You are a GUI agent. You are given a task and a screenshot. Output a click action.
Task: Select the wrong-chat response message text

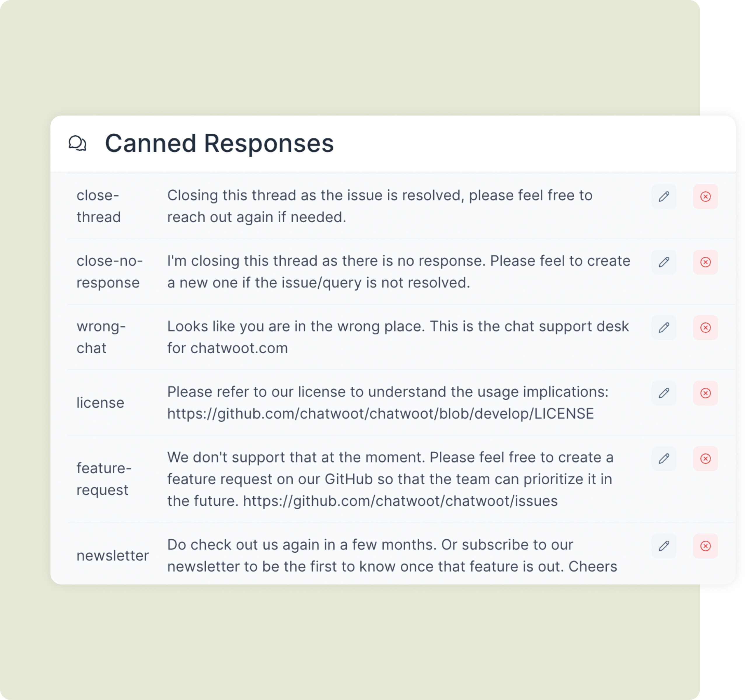[x=398, y=337]
